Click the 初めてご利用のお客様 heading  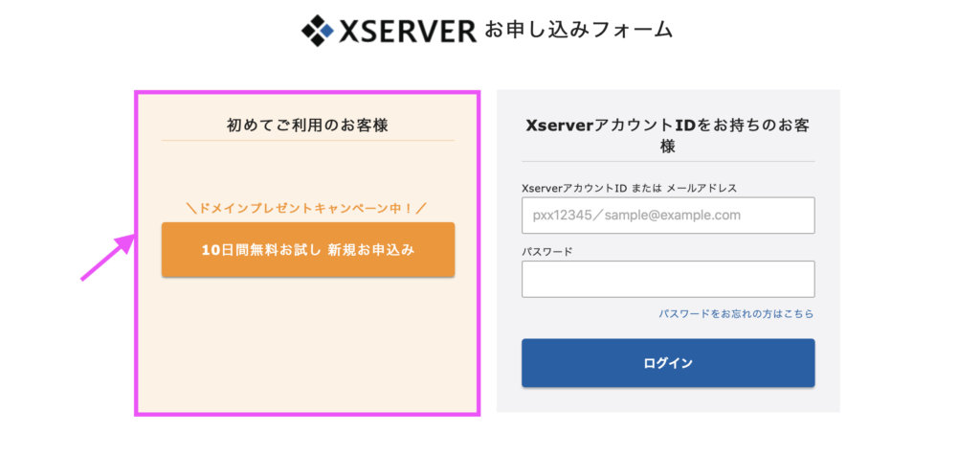(307, 125)
